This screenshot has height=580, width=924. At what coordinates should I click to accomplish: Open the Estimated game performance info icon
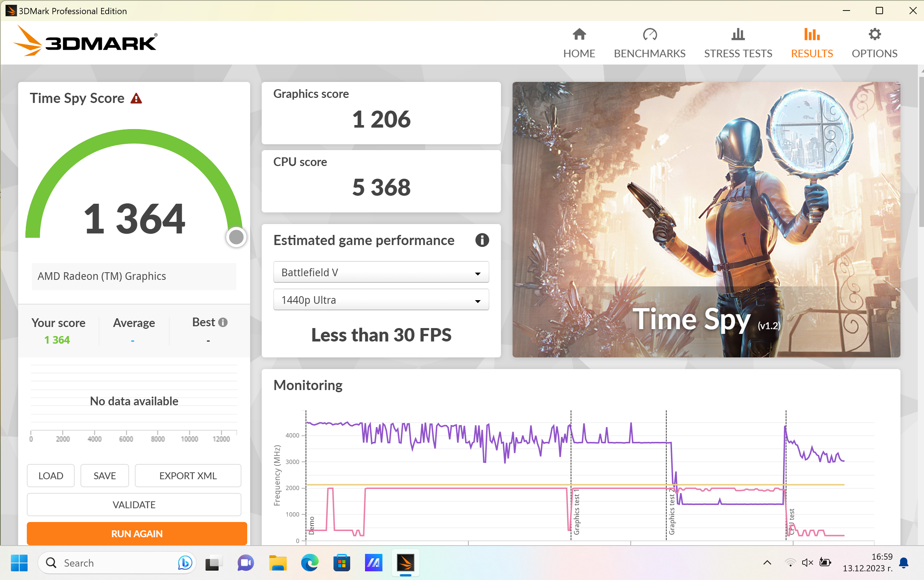pos(482,240)
